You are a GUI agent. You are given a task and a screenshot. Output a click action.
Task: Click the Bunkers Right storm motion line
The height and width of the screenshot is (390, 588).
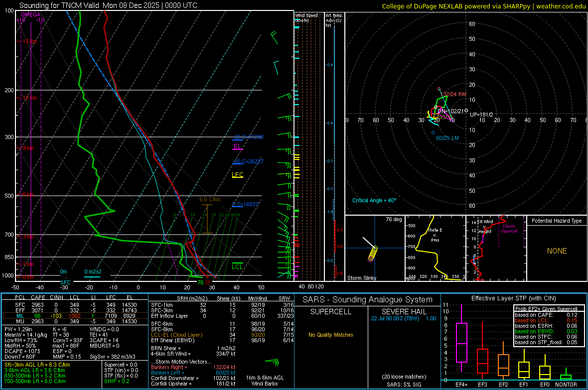pyautogui.click(x=193, y=367)
